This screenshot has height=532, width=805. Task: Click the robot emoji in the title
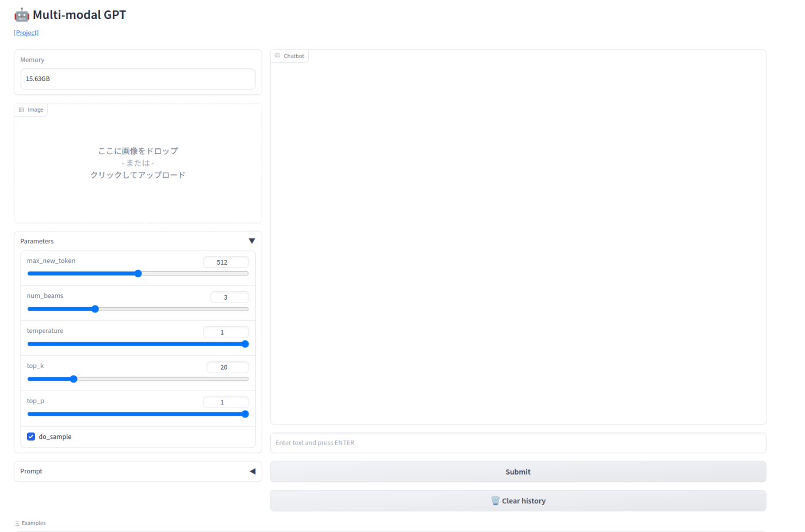pyautogui.click(x=22, y=15)
